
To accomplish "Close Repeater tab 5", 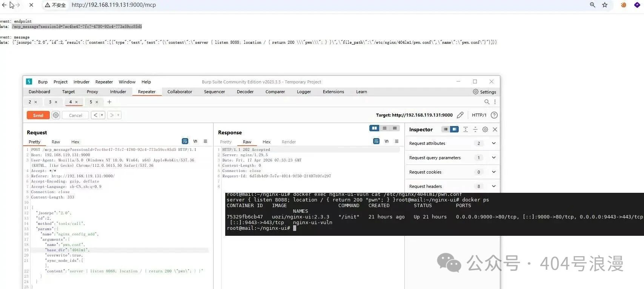I will click(x=97, y=102).
